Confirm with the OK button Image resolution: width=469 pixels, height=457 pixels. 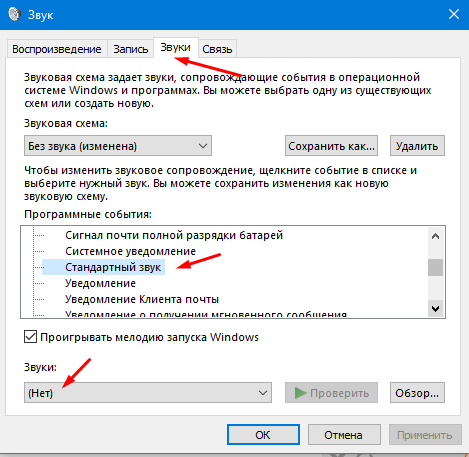[x=263, y=435]
